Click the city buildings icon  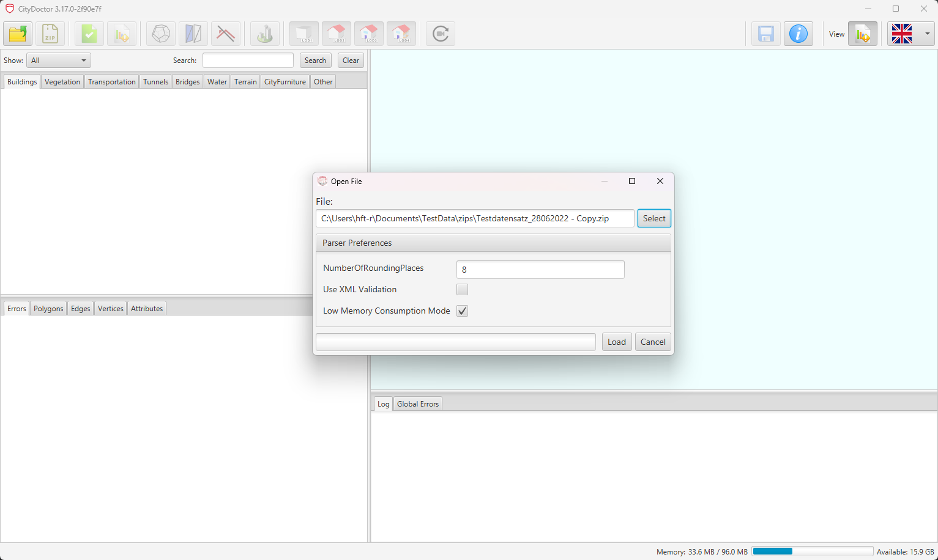click(x=265, y=34)
